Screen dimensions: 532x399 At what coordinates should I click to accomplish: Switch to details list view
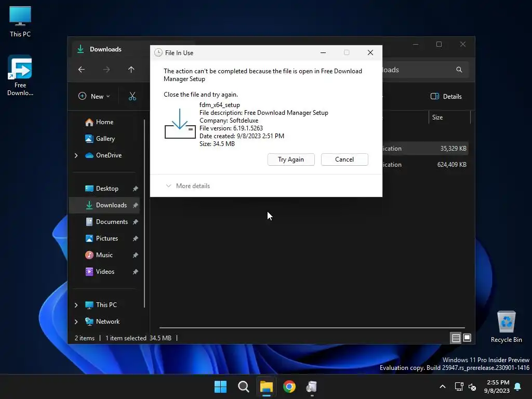[456, 338]
